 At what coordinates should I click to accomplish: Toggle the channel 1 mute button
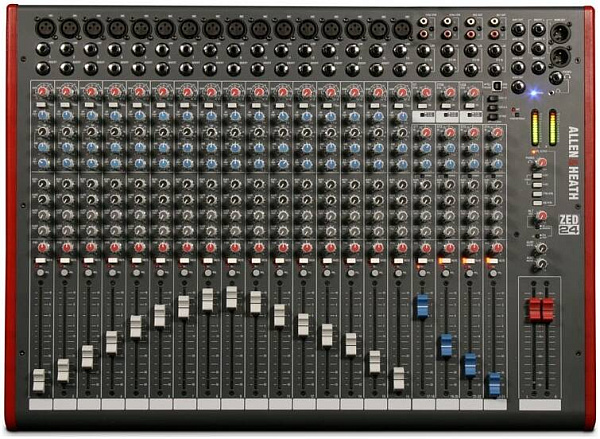coord(41,261)
